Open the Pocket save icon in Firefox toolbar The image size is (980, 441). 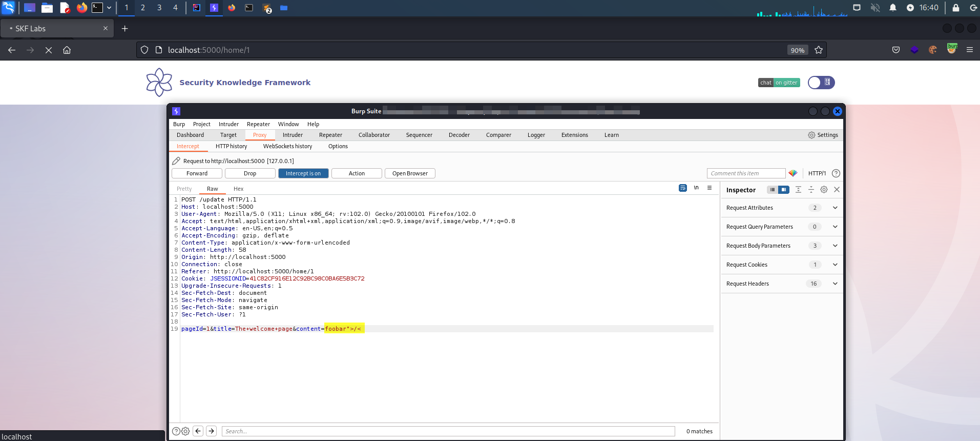[x=895, y=50]
